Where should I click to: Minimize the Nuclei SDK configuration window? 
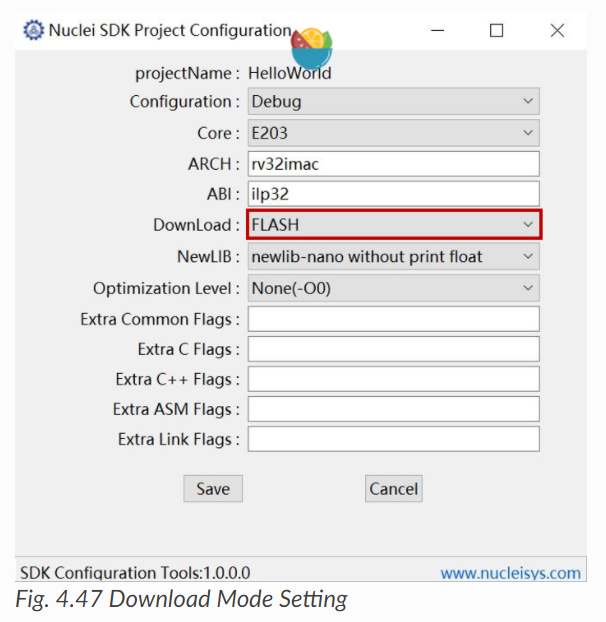(x=437, y=31)
